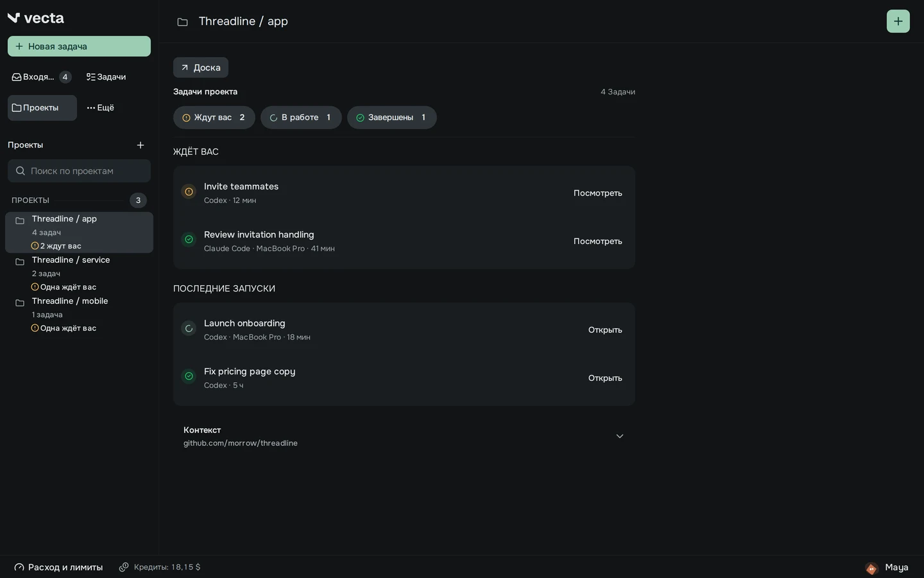Click the warning status icon beside Invite teammates
924x578 pixels.
(189, 191)
